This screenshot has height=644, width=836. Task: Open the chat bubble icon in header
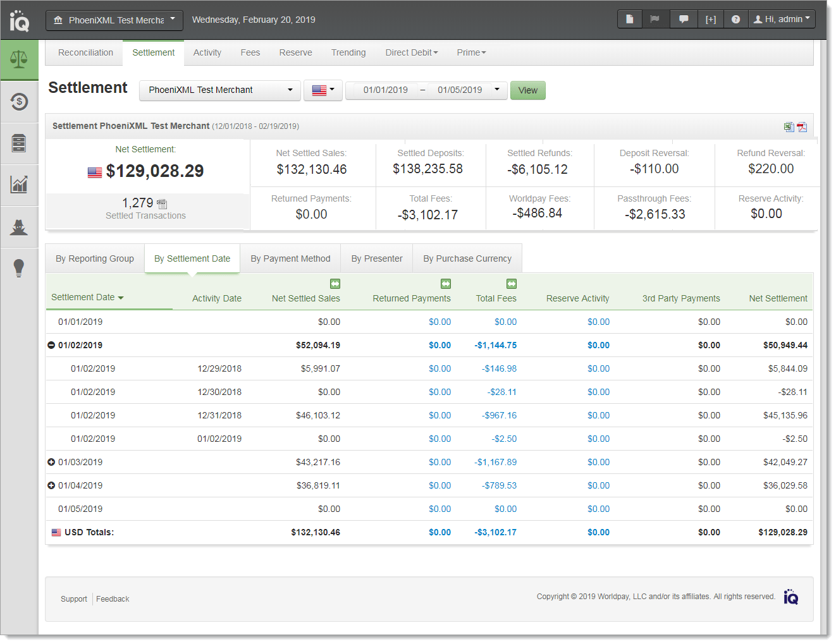point(684,19)
